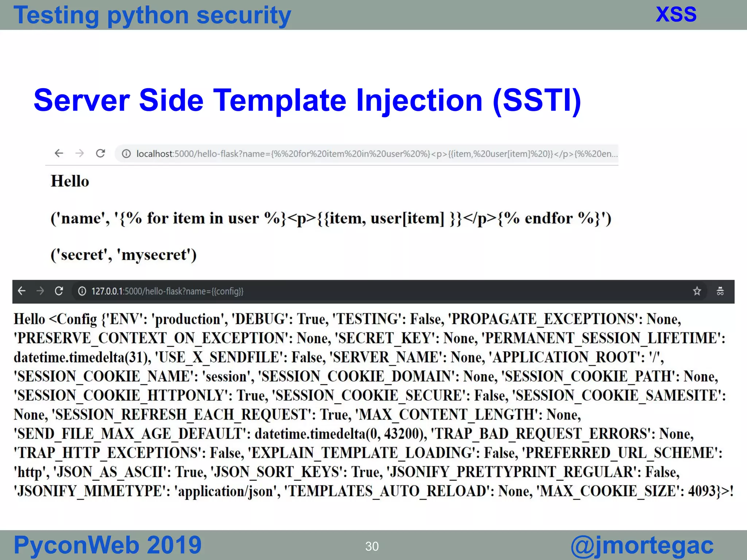
Task: Click the forward arrow in the light browser
Action: pos(80,153)
